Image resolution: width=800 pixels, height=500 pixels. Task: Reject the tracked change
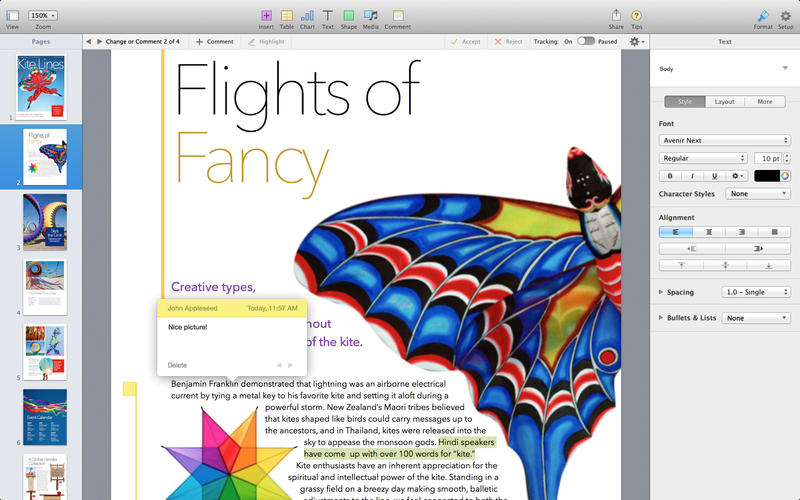click(508, 41)
